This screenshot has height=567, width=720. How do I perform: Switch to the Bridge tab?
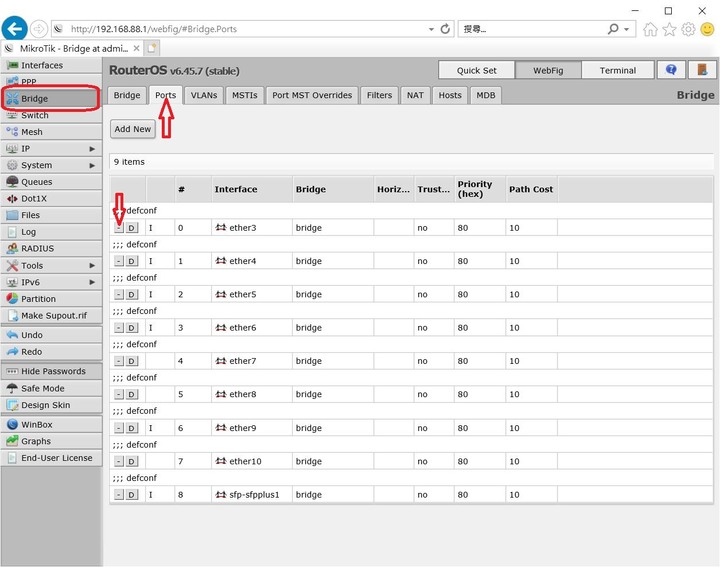point(127,95)
